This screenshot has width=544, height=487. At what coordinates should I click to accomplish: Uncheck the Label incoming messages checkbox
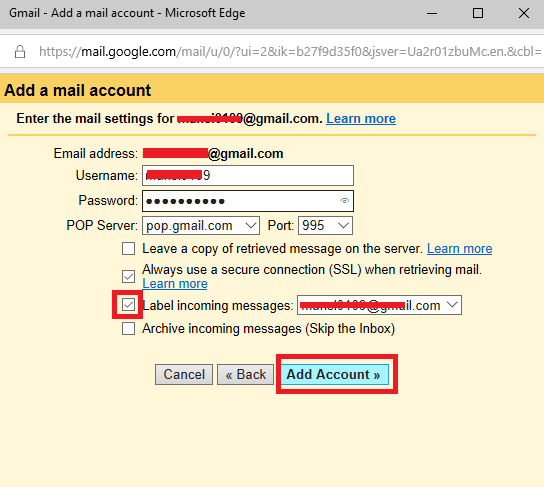coord(128,305)
